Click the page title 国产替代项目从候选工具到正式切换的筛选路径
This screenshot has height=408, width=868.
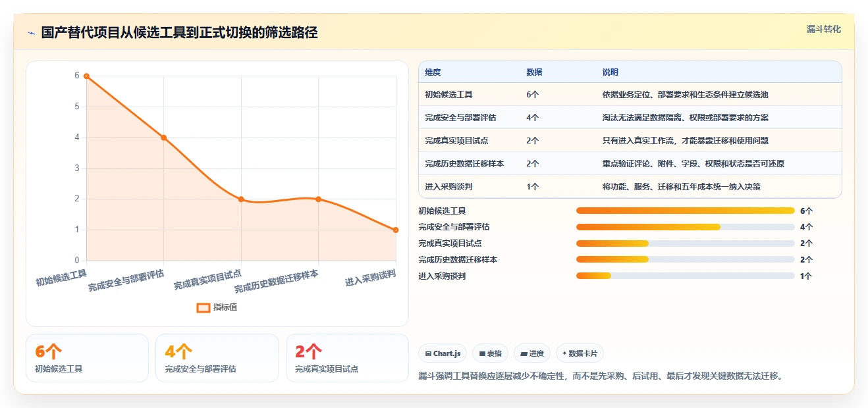pyautogui.click(x=179, y=33)
